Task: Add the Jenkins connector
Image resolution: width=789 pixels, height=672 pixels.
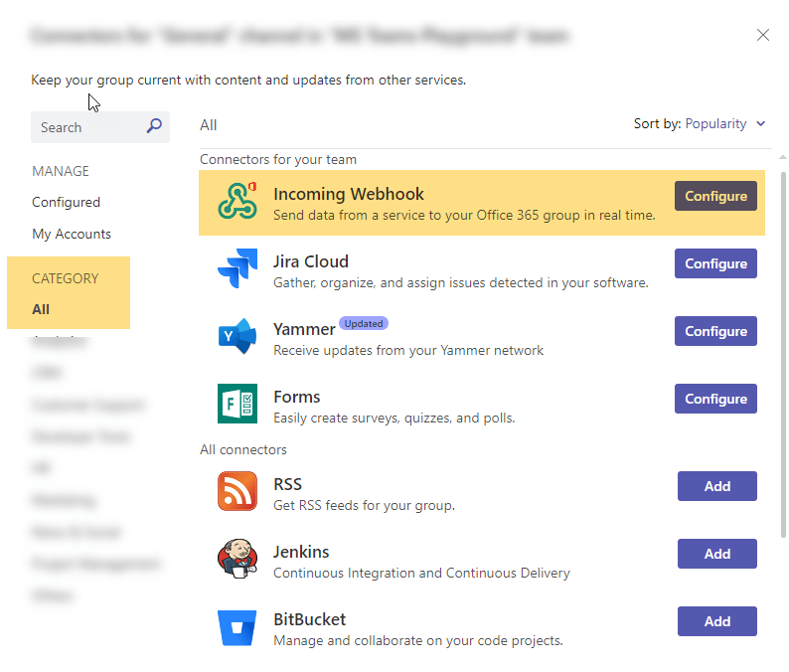Action: [x=716, y=554]
